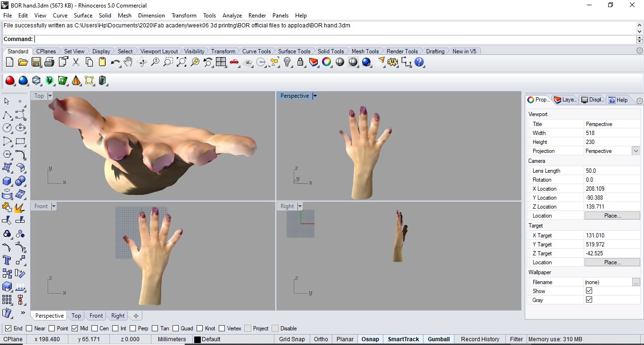Start a render using the red sphere icon
The width and height of the screenshot is (644, 345).
pyautogui.click(x=10, y=80)
